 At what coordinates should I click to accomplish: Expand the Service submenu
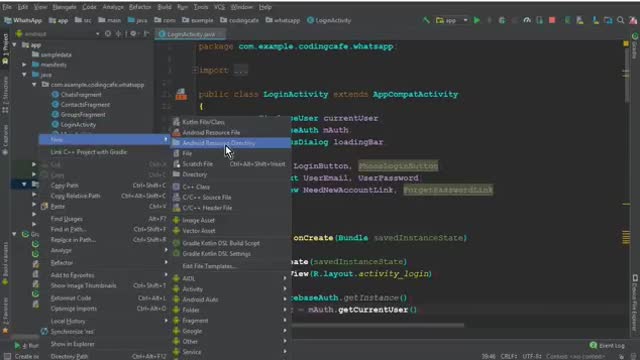231,352
